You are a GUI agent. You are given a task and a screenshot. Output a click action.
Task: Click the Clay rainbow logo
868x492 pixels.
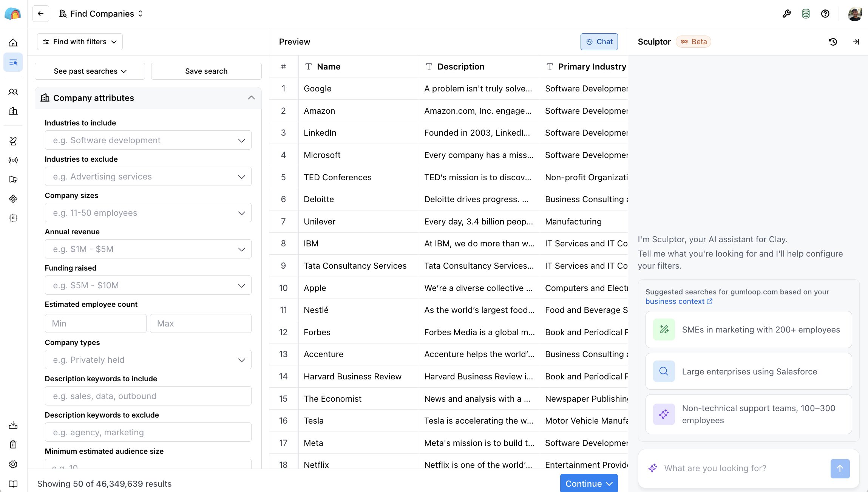tap(13, 14)
